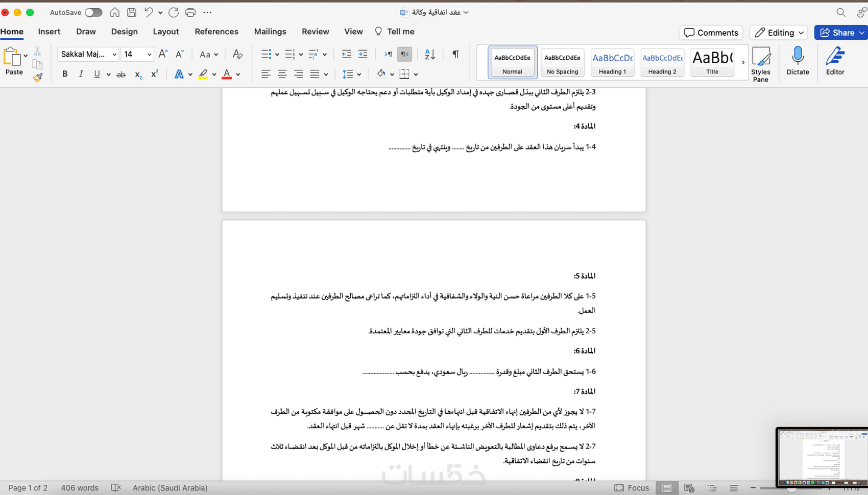The height and width of the screenshot is (495, 868).
Task: Click the Sort icon in ribbon
Action: pos(430,54)
